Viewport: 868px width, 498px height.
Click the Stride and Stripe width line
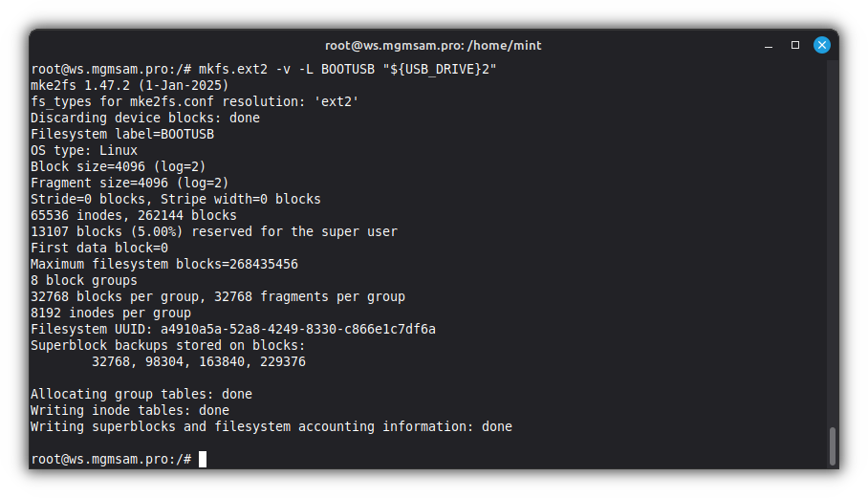tap(176, 199)
